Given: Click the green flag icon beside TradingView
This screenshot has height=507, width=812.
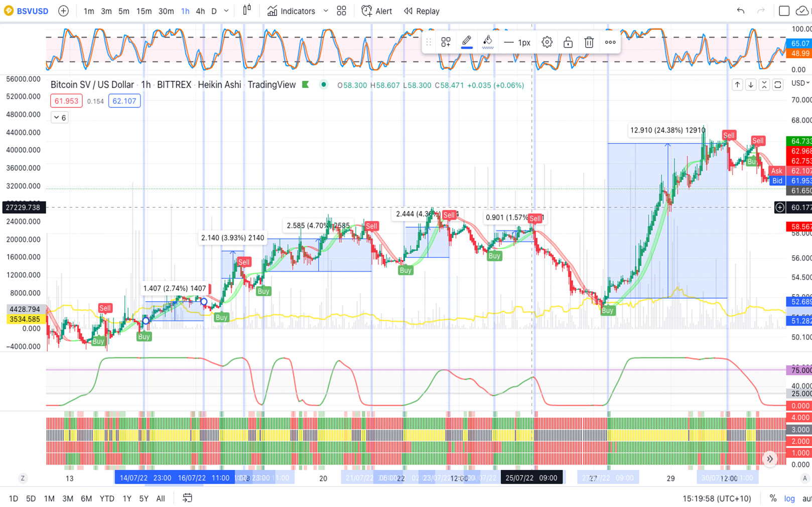Looking at the screenshot, I should tap(306, 84).
